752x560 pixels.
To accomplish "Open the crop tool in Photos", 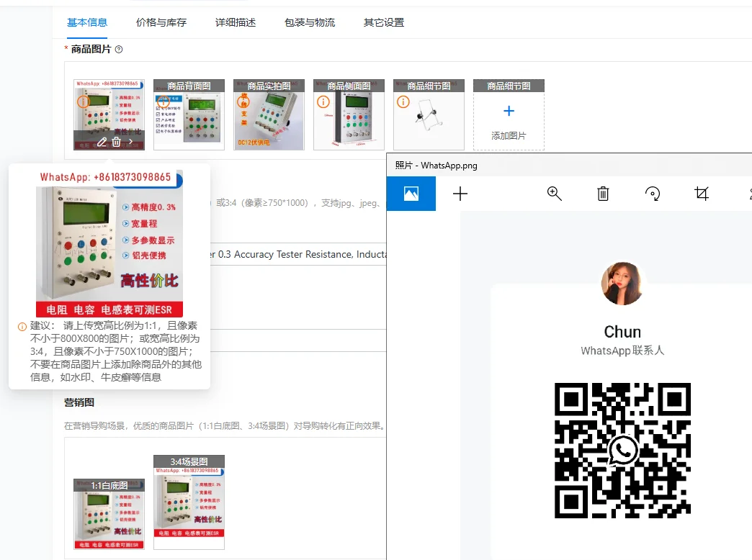I will tap(701, 194).
